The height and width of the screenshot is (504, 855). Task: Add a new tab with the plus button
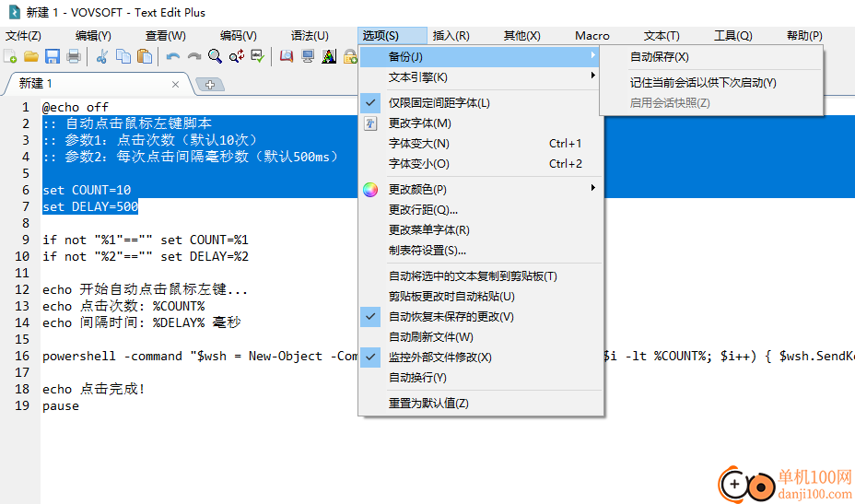(x=210, y=84)
